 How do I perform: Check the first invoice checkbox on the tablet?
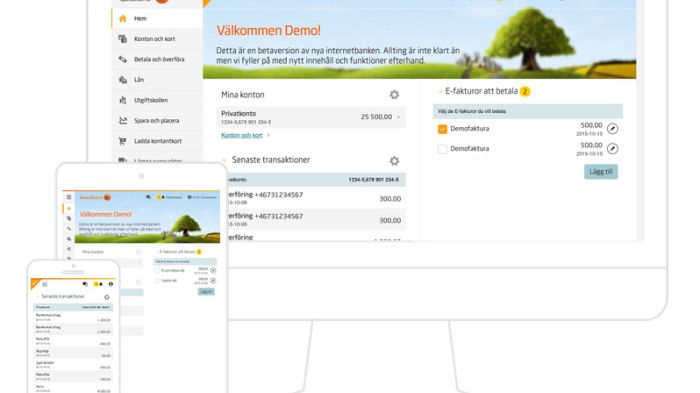[157, 271]
